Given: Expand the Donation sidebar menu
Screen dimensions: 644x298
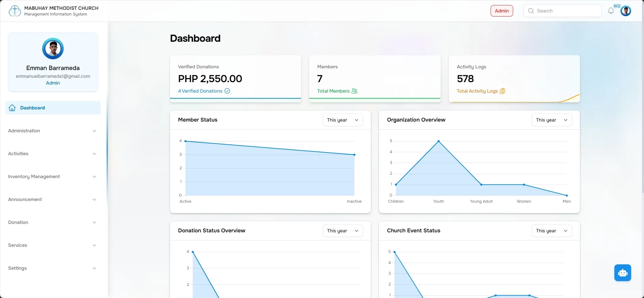Looking at the screenshot, I should coord(53,222).
